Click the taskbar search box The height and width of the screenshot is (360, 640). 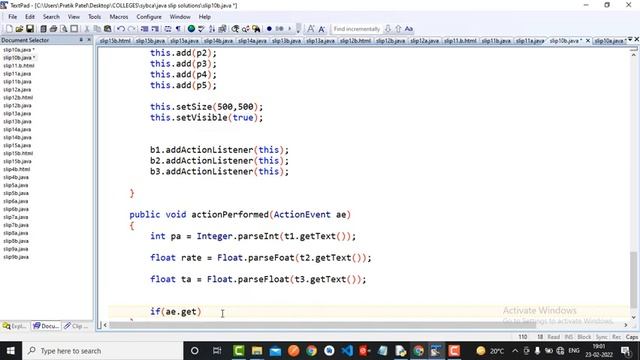tap(103, 351)
